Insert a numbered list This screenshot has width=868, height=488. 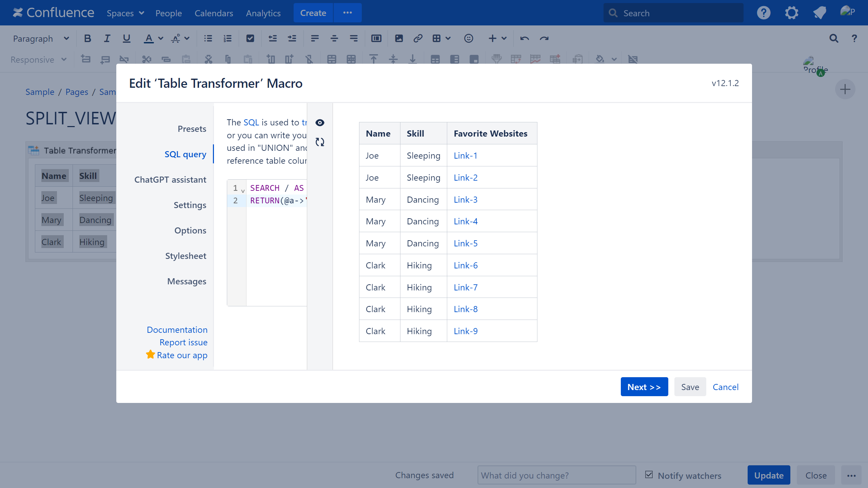tap(228, 38)
